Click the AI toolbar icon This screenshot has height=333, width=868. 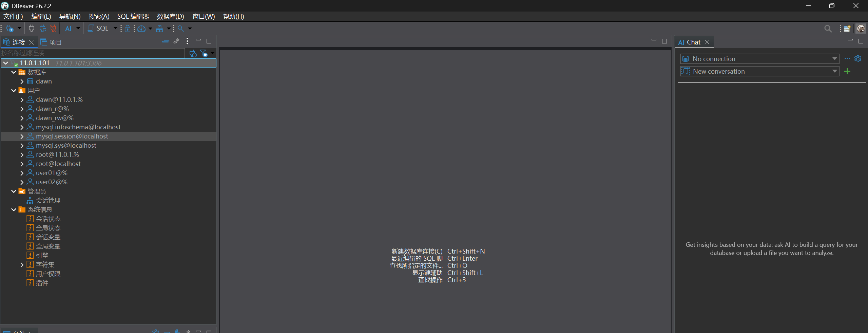[x=68, y=29]
